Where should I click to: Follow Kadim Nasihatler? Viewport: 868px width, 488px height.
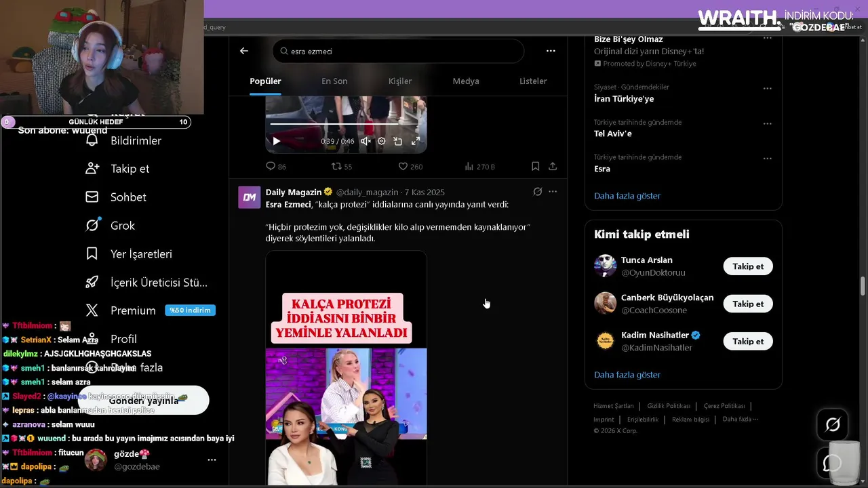pyautogui.click(x=748, y=341)
